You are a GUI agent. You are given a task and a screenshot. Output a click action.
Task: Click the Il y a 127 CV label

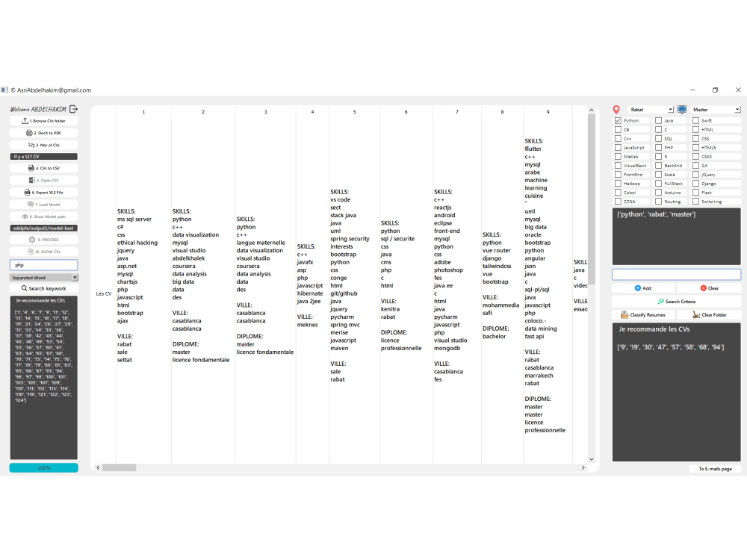click(x=43, y=157)
